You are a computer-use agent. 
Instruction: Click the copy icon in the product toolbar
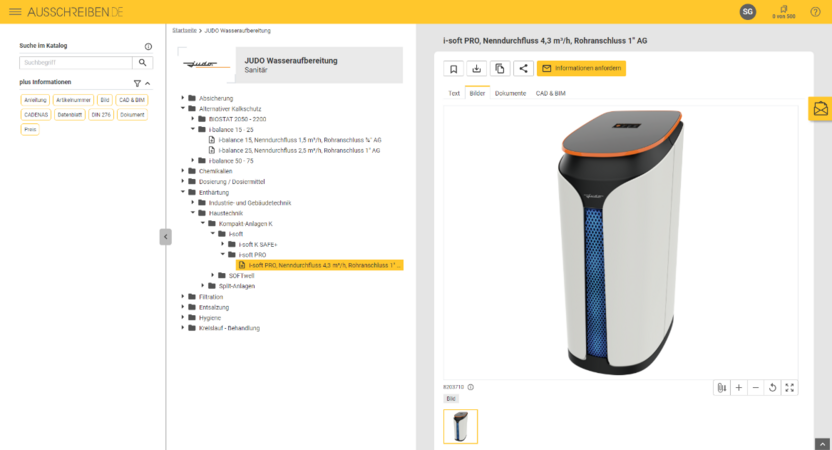coord(500,68)
